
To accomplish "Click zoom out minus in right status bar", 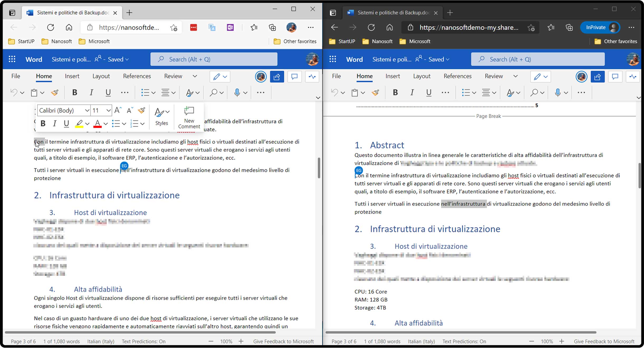I will (531, 341).
